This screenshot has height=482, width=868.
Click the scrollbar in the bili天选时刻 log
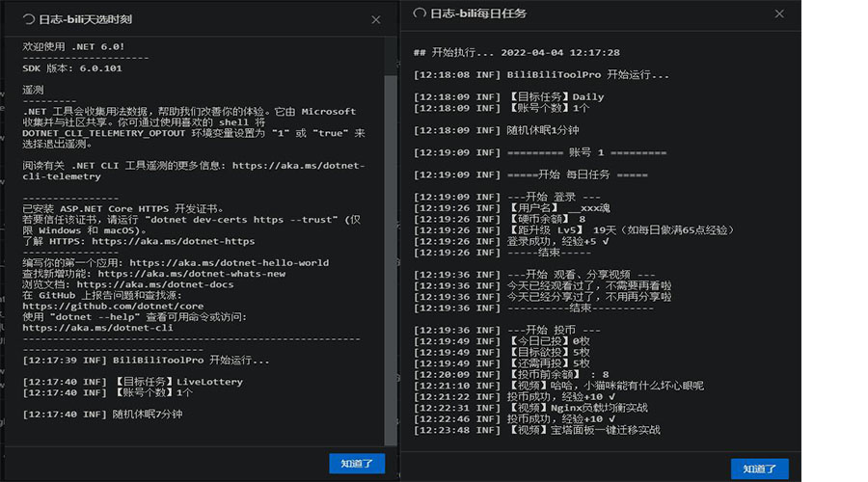click(391, 260)
